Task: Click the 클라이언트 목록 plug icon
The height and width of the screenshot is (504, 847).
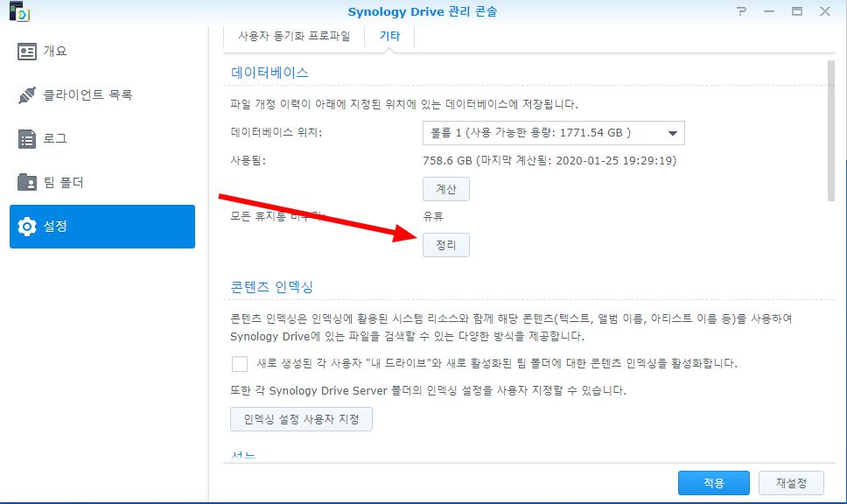Action: pos(27,95)
